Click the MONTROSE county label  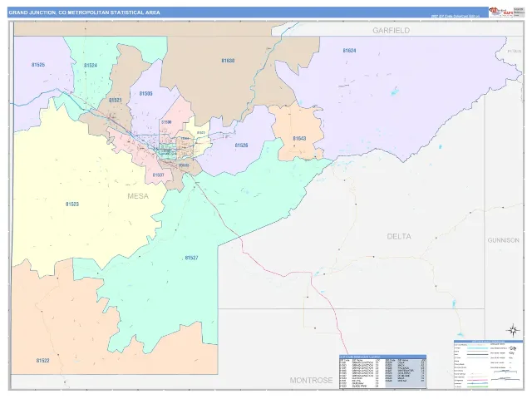(x=311, y=381)
